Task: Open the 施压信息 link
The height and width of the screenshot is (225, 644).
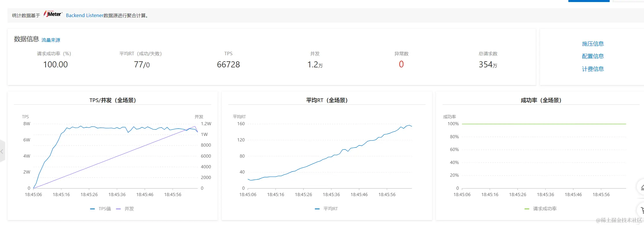Action: [593, 44]
